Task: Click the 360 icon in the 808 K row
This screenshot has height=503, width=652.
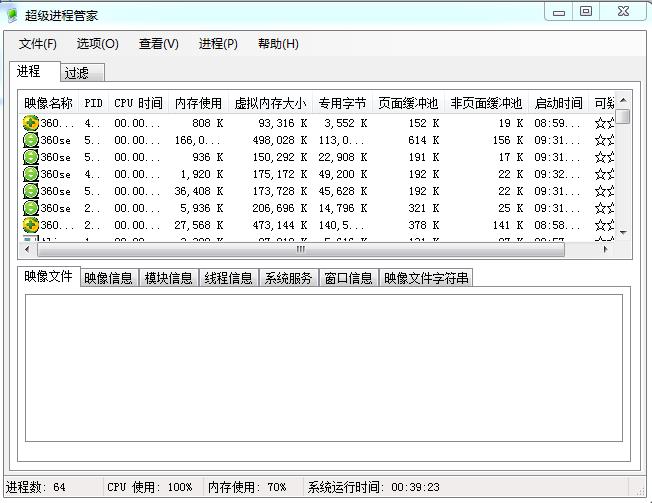Action: [x=30, y=123]
